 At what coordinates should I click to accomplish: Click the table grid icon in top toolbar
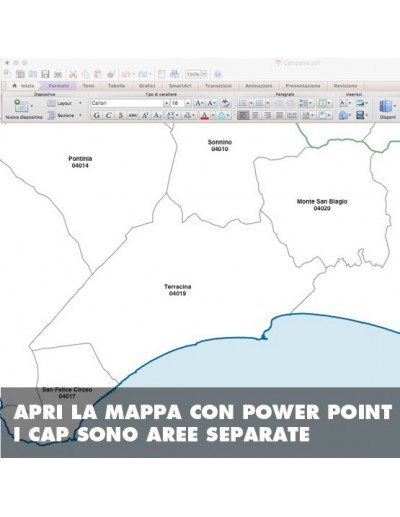click(20, 74)
